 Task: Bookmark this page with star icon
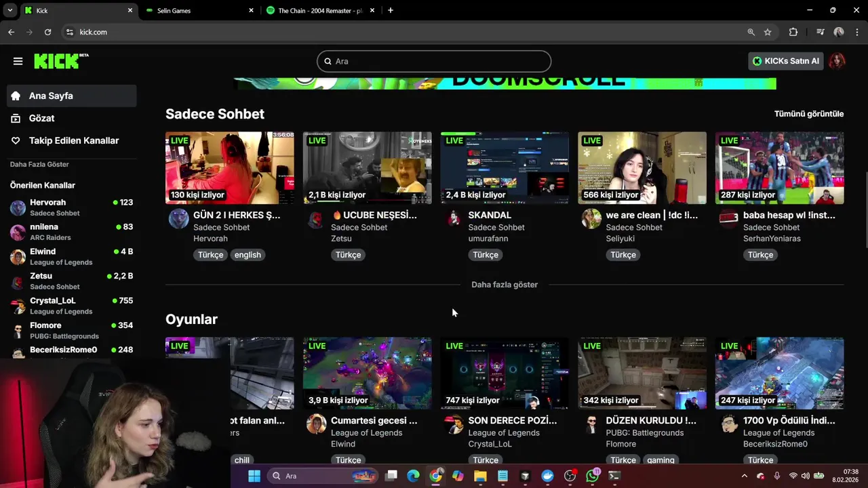[768, 32]
